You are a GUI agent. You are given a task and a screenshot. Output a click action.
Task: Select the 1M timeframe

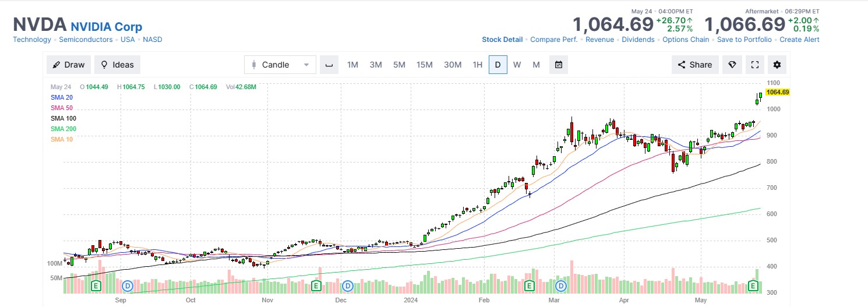point(352,65)
